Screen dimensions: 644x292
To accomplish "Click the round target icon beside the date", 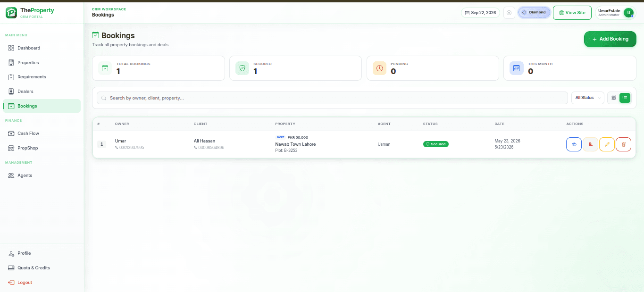I will coord(509,13).
